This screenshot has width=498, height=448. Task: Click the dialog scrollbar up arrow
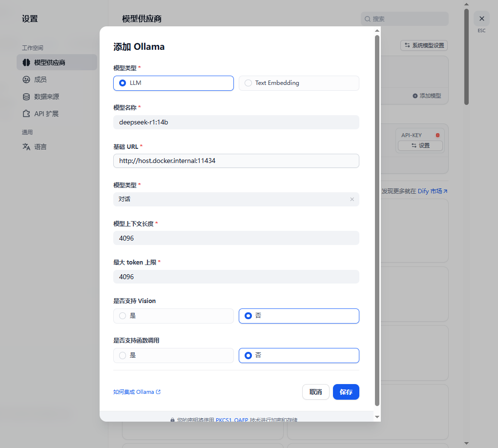pos(377,31)
